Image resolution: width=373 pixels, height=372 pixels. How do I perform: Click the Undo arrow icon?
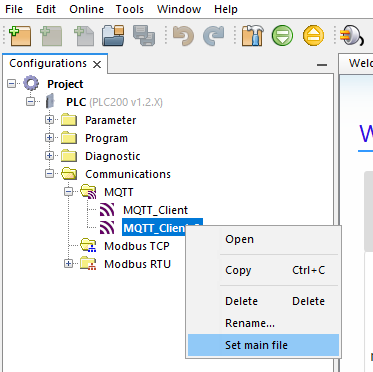[183, 36]
